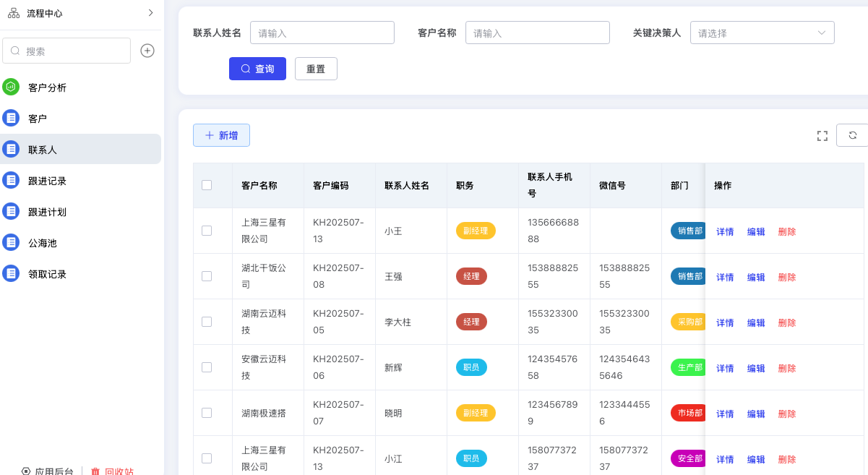Screen dimensions: 868x475
Task: Open 详情 for 小王 row
Action: (x=725, y=231)
